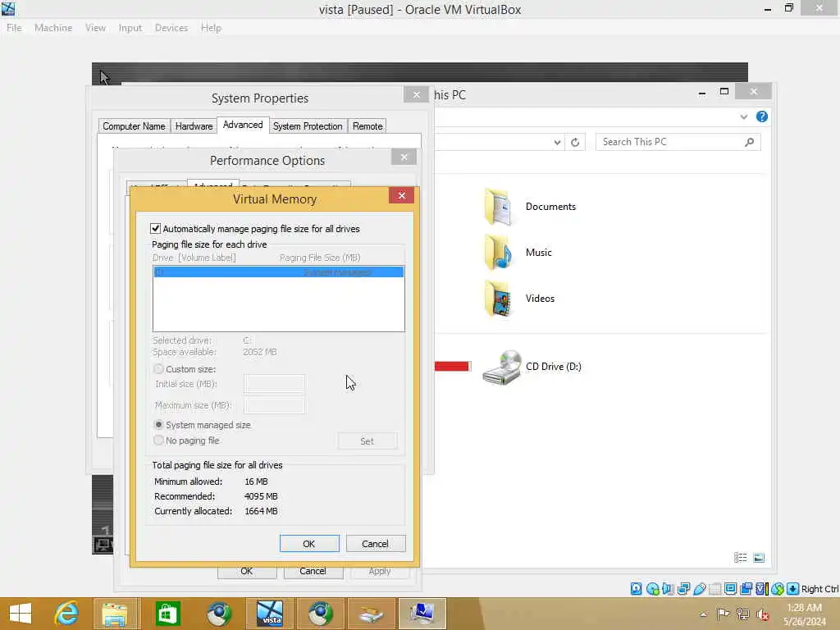Launch Internet Explorer from the taskbar
The width and height of the screenshot is (840, 630).
[x=67, y=614]
